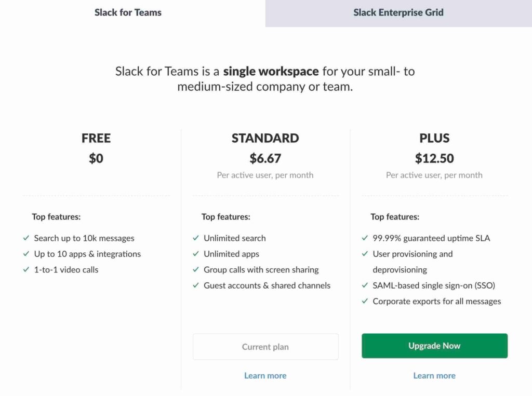Click checkmark beside User provisioning and deprovisioning
The height and width of the screenshot is (396, 532).
[x=365, y=254]
